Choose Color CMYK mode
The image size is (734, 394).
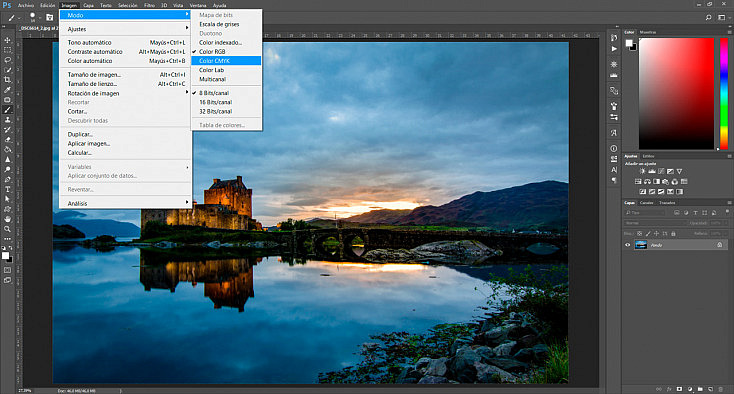tap(227, 61)
